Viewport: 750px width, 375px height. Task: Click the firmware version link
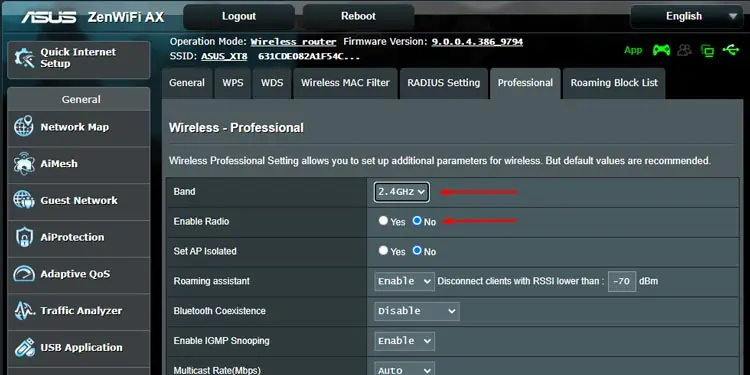pyautogui.click(x=477, y=42)
